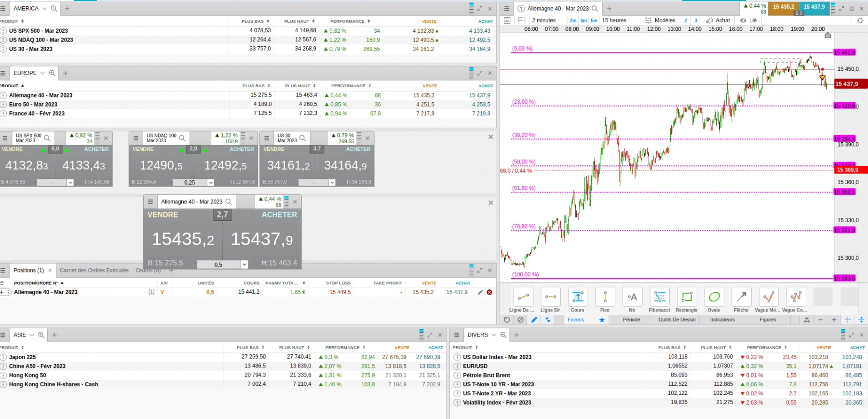Toggle the Favoris star button
Screen dimensions: 868x419
pyautogui.click(x=602, y=320)
